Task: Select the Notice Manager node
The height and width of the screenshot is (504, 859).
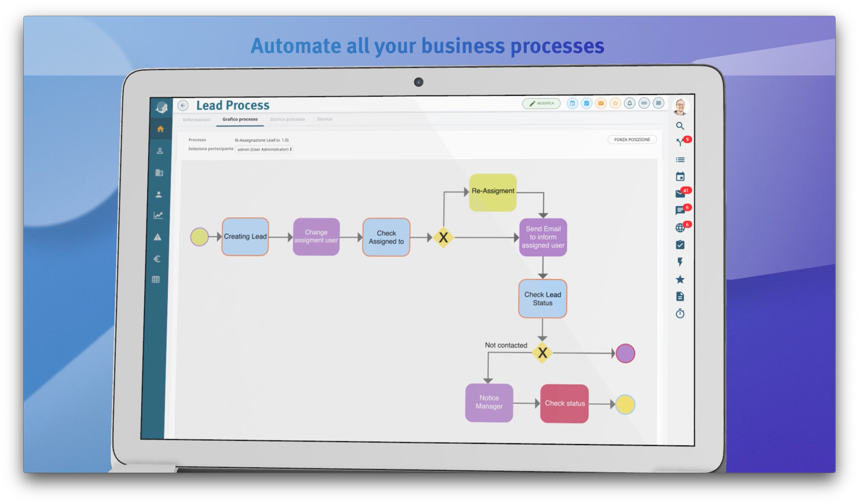Action: [x=489, y=403]
